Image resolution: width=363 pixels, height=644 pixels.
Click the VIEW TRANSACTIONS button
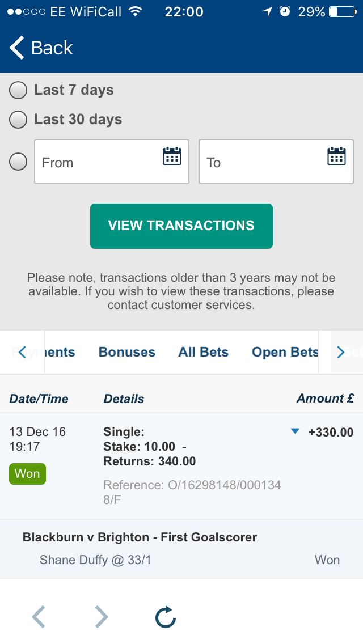181,226
